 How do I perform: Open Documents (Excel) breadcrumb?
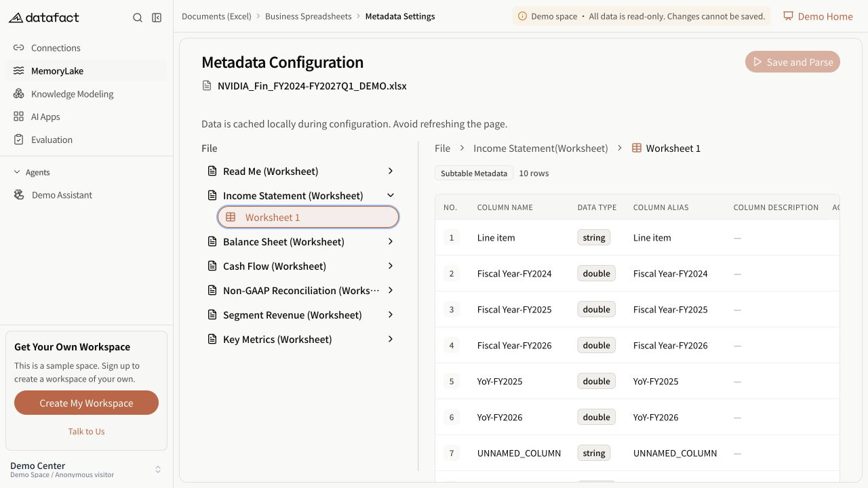216,16
